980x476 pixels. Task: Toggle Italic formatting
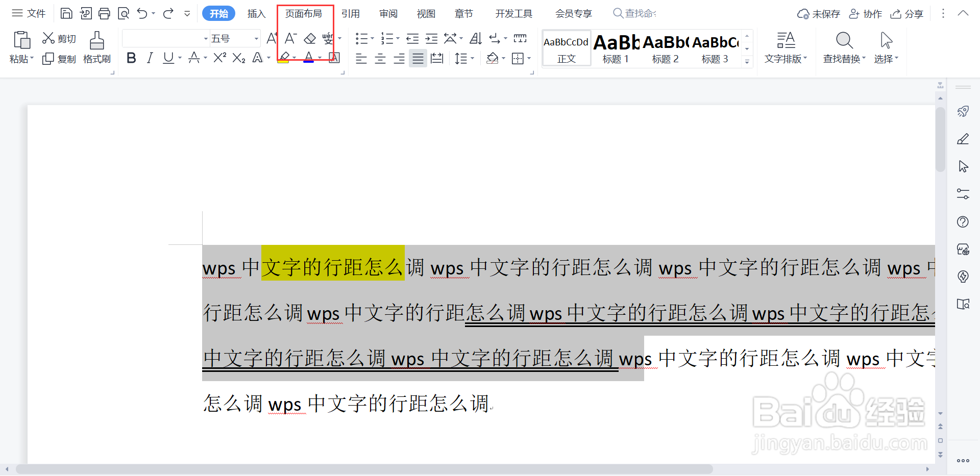tap(150, 58)
